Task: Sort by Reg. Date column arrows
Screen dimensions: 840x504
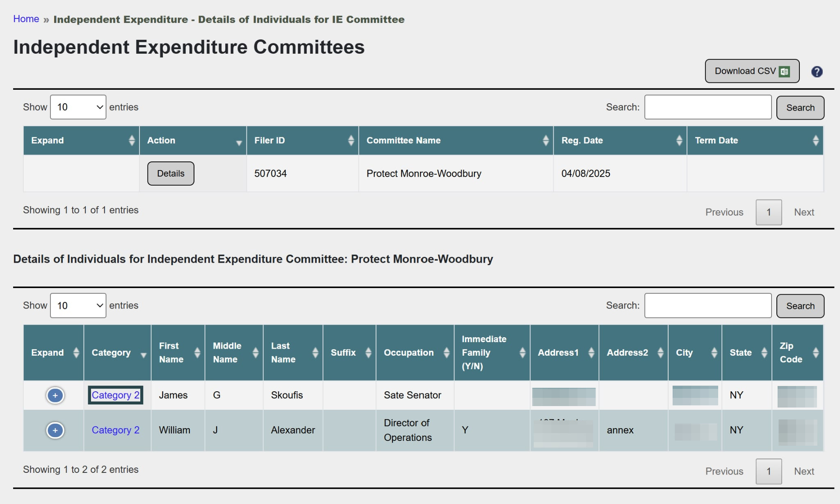Action: pos(679,141)
